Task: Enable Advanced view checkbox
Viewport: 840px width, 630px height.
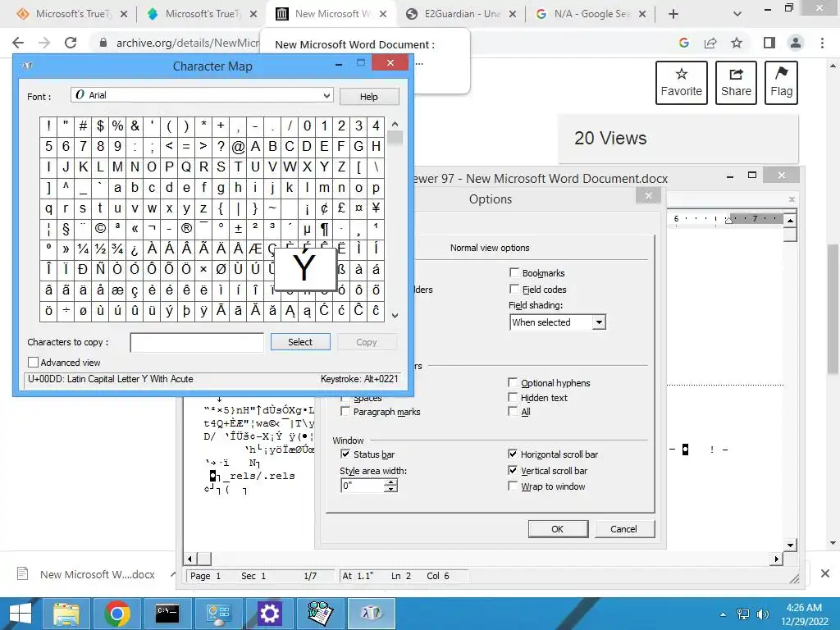Action: [x=33, y=363]
